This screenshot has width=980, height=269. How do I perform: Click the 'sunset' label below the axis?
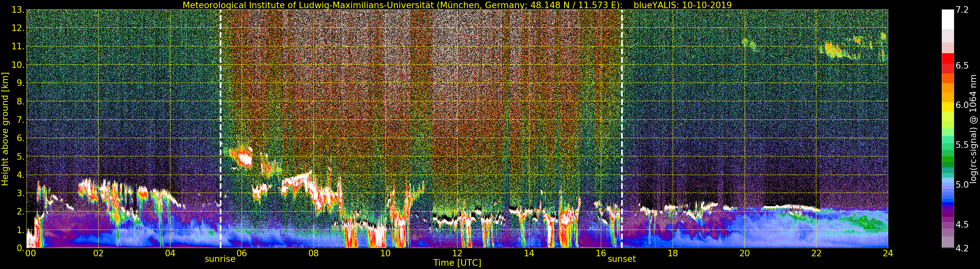[622, 259]
